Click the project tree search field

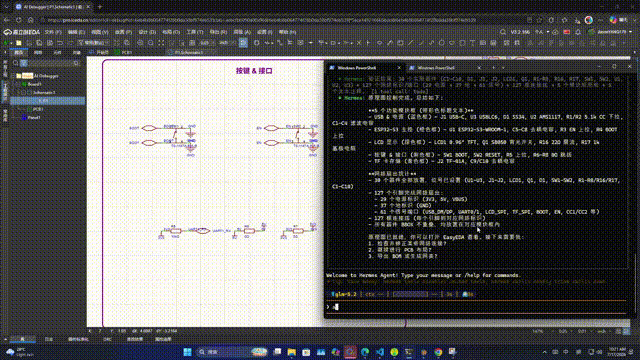50,63
